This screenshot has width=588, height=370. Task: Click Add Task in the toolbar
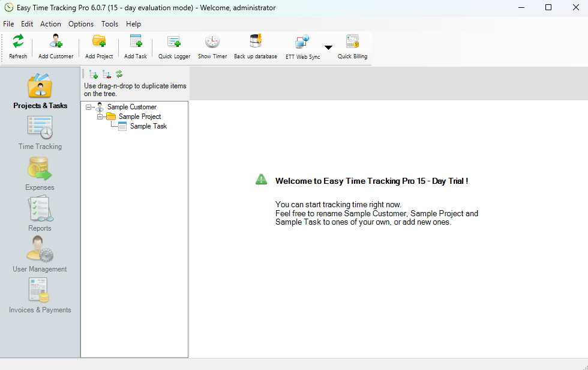coord(136,46)
